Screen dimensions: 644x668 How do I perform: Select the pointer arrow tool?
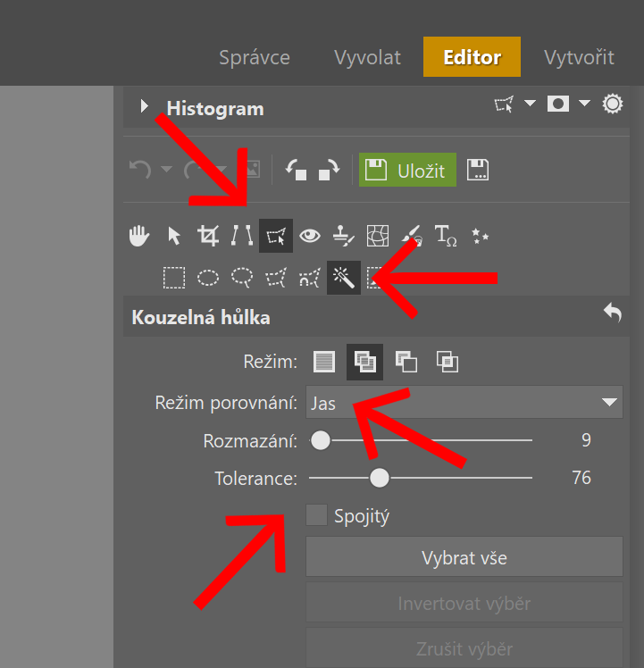pos(174,236)
